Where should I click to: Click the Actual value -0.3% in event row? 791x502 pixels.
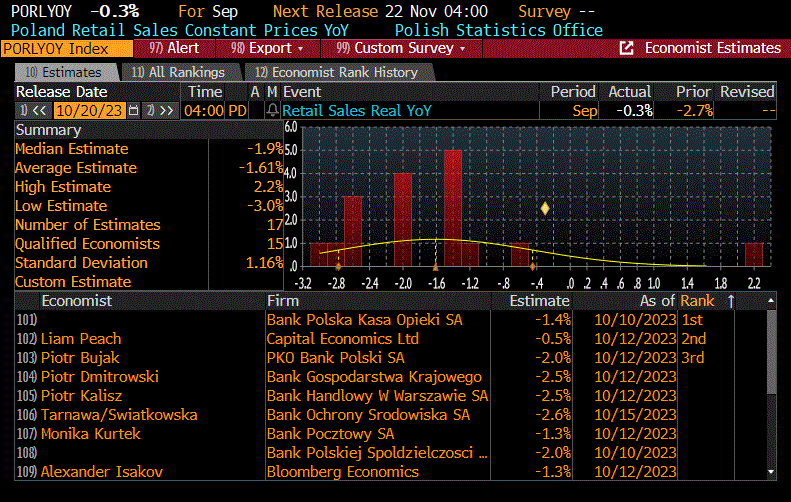(x=635, y=110)
